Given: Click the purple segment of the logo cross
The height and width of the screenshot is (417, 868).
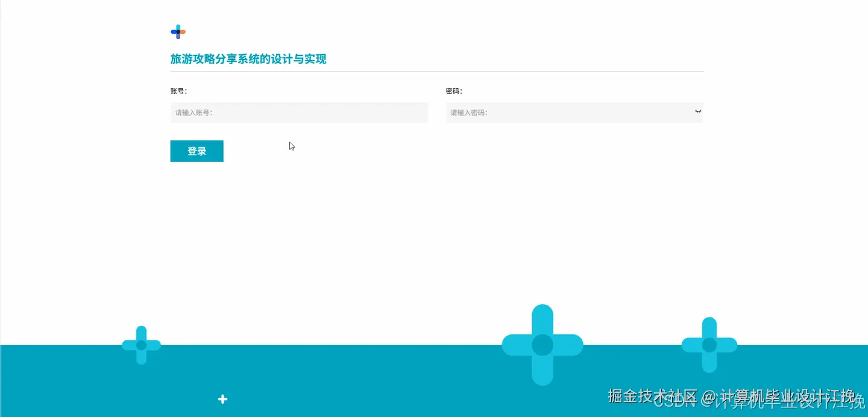Looking at the screenshot, I should (x=178, y=37).
